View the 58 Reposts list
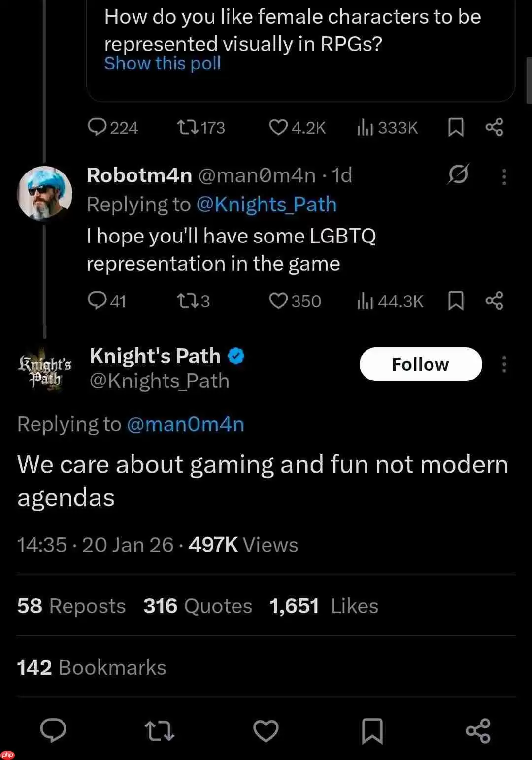 (x=71, y=606)
